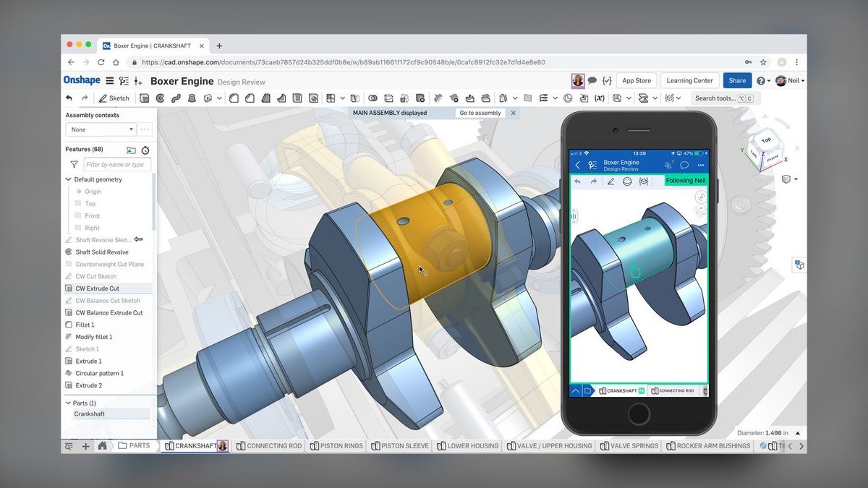
Task: Collapse the Default geometry group
Action: coord(69,179)
